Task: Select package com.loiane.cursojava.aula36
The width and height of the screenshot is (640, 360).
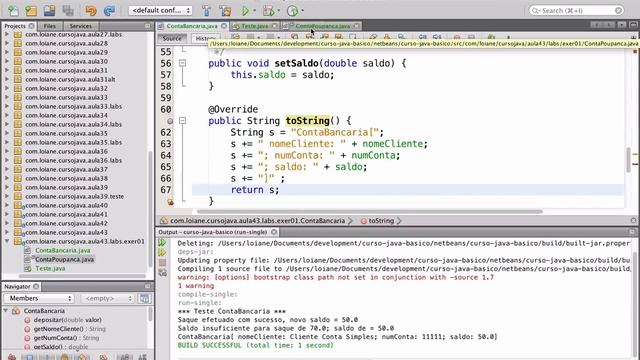Action: pyautogui.click(x=67, y=151)
